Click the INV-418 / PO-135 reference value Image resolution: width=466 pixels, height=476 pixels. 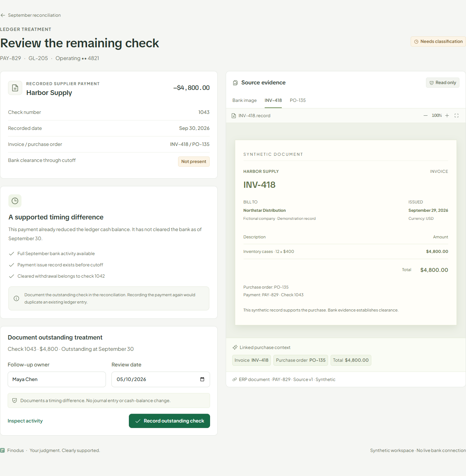point(190,144)
